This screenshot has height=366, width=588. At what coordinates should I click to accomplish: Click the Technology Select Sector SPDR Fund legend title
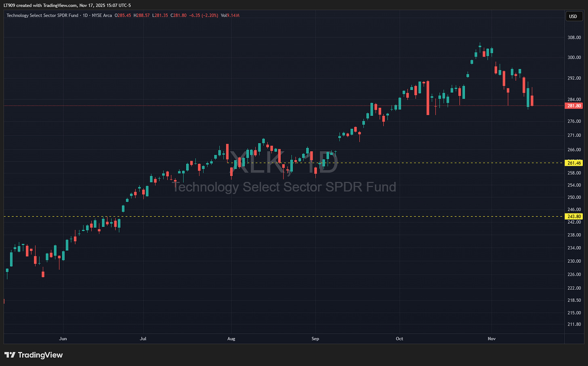click(x=42, y=15)
